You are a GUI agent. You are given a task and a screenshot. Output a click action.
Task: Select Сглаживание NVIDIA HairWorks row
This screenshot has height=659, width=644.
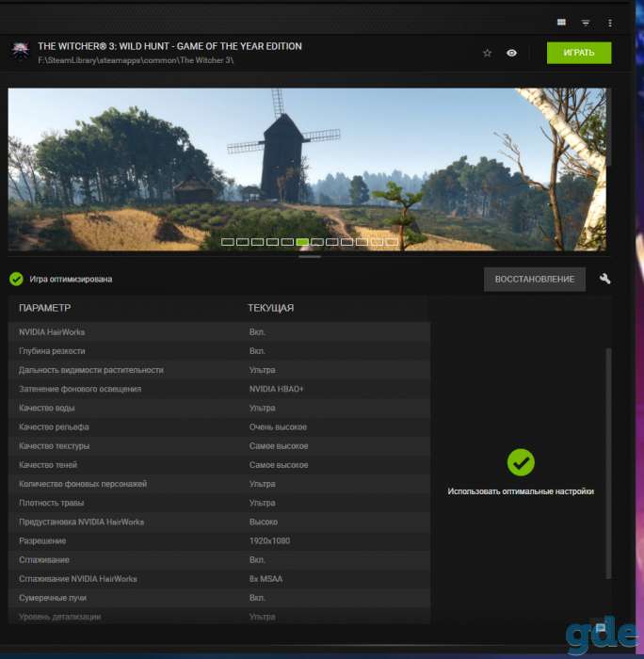pyautogui.click(x=219, y=579)
